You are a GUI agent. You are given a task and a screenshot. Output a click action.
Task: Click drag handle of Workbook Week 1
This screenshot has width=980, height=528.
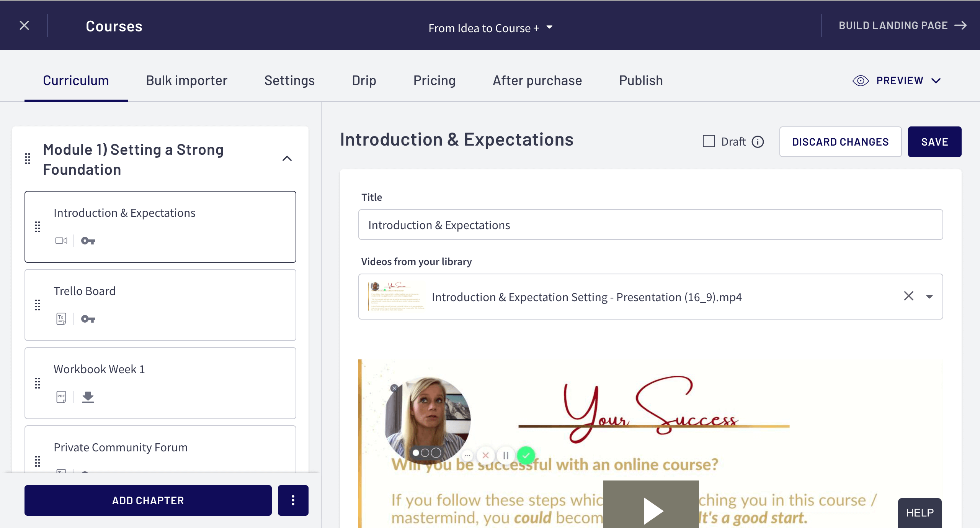point(38,383)
